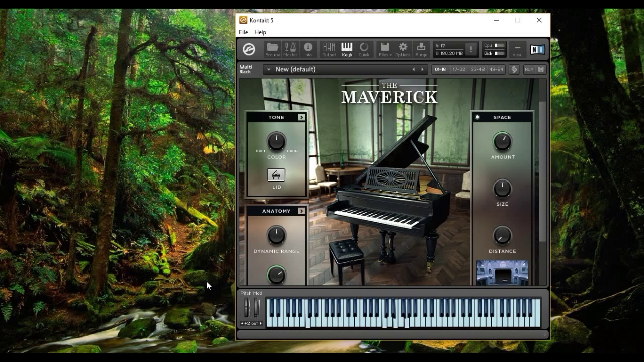Viewport: 644px width, 362px height.
Task: Adjust the DISTANCE knob
Action: 502,235
